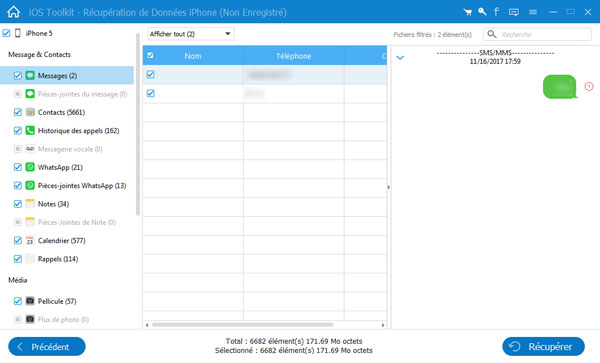Toggle the select-all checkbox in Nom header
The width and height of the screenshot is (600, 363).
(150, 55)
